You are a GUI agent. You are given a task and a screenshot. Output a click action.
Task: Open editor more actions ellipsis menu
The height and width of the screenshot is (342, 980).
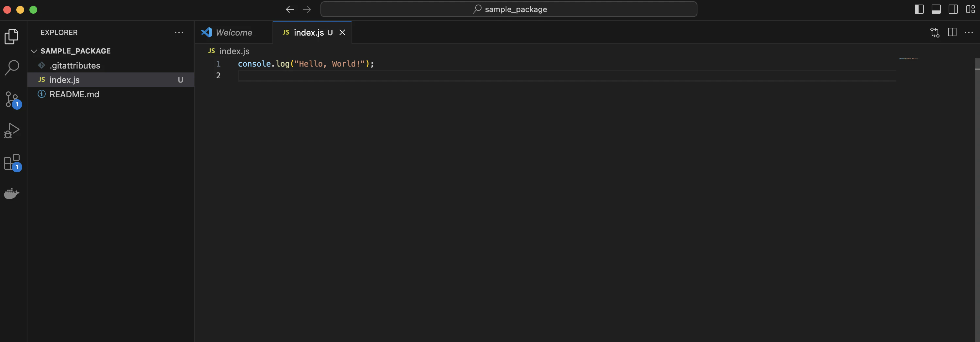[969, 32]
